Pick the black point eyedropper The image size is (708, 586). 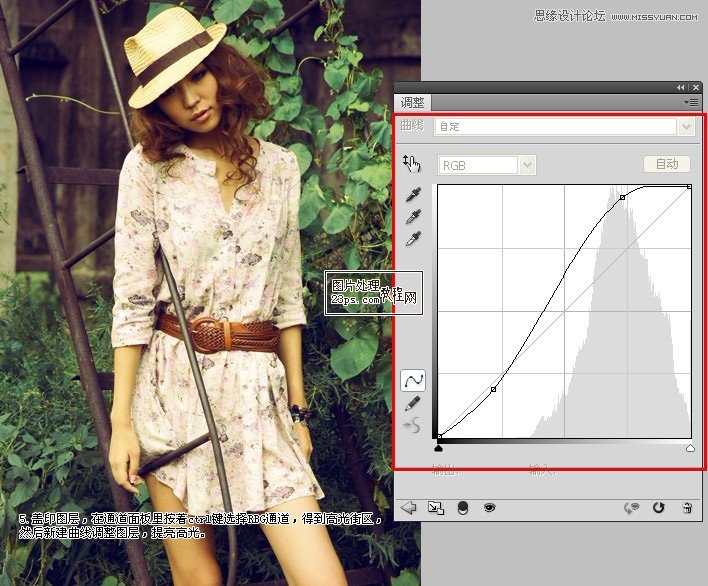tap(413, 195)
